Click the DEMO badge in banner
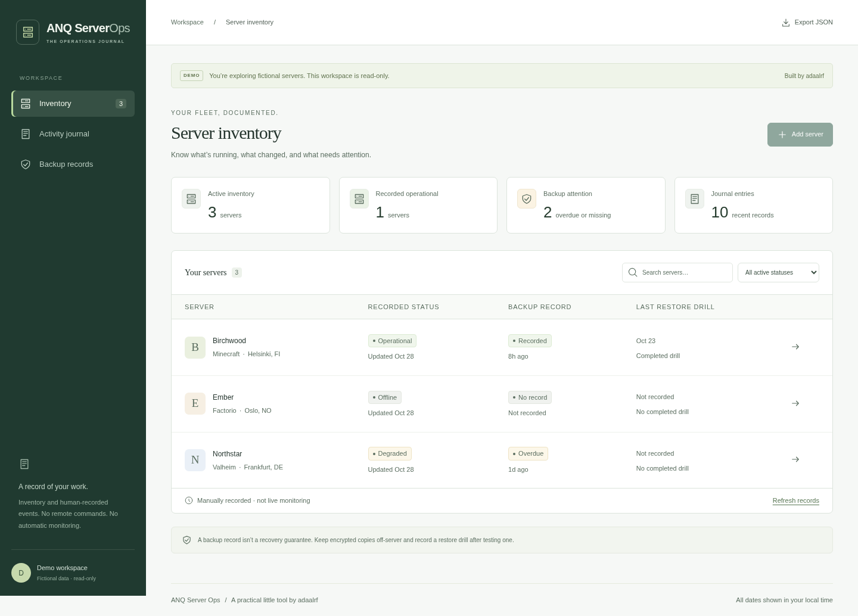This screenshot has width=858, height=616. click(x=191, y=76)
